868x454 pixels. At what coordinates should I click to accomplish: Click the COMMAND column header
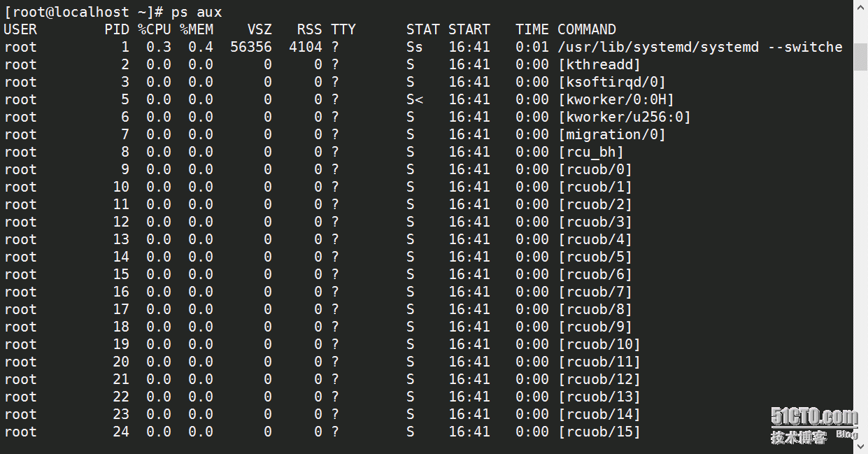point(587,29)
